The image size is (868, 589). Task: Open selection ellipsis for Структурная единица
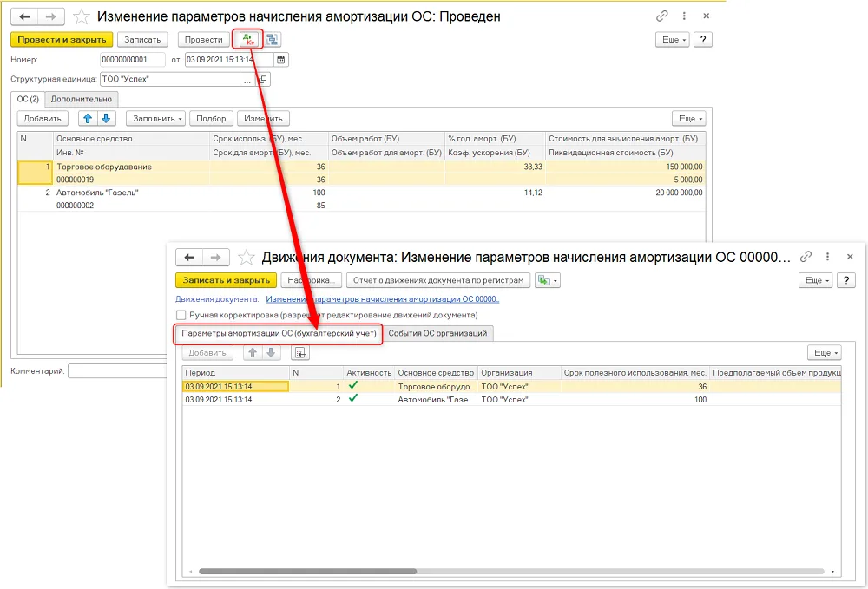(247, 80)
